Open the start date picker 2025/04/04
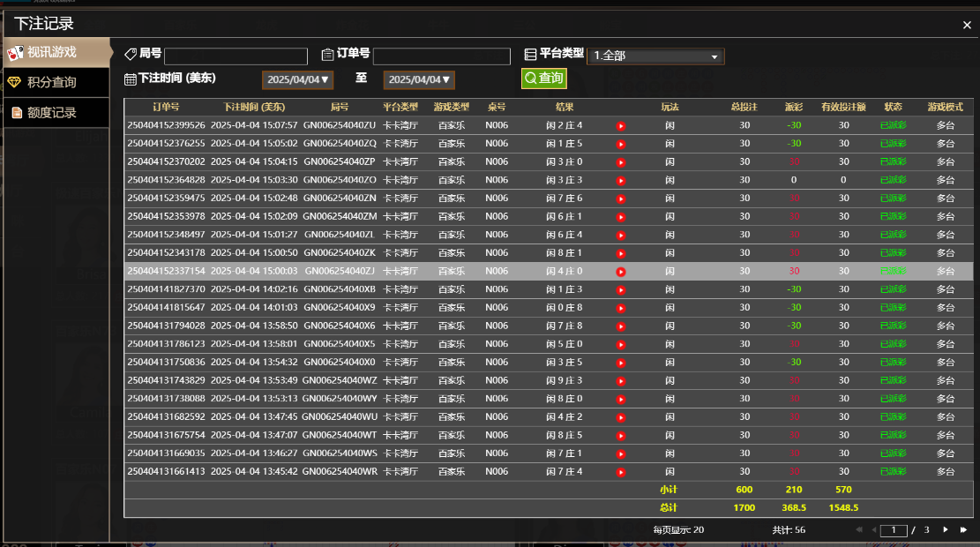Image resolution: width=980 pixels, height=547 pixels. tap(297, 80)
